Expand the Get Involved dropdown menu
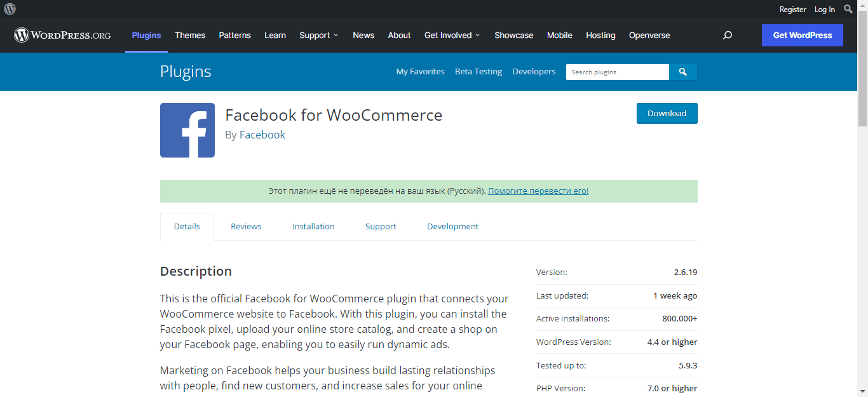 [452, 35]
